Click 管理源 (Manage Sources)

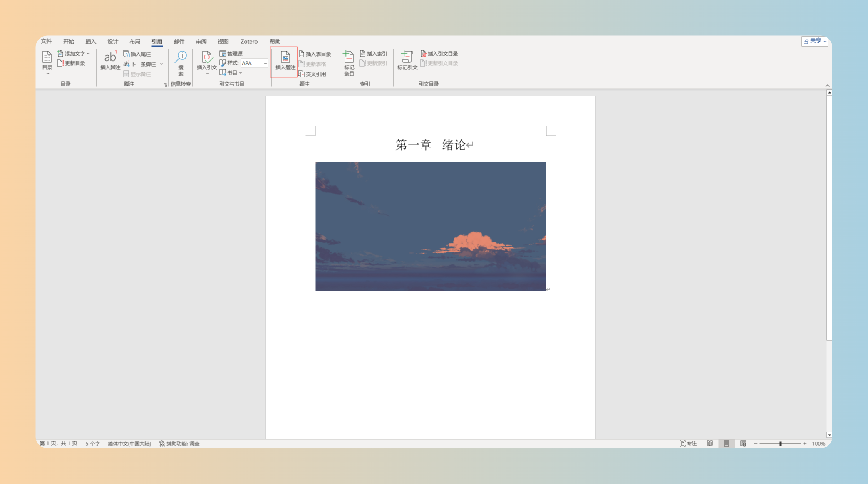point(231,54)
